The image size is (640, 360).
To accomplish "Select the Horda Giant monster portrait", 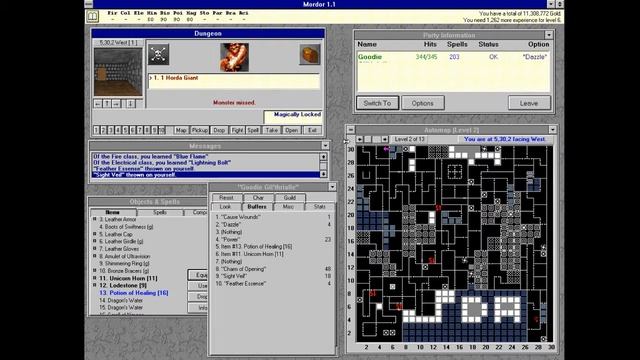I will click(234, 57).
